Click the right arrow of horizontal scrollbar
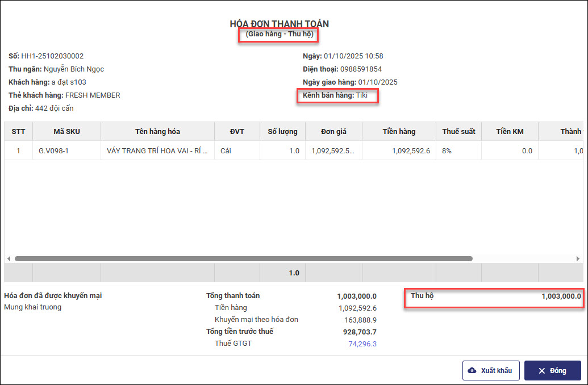 [x=578, y=258]
